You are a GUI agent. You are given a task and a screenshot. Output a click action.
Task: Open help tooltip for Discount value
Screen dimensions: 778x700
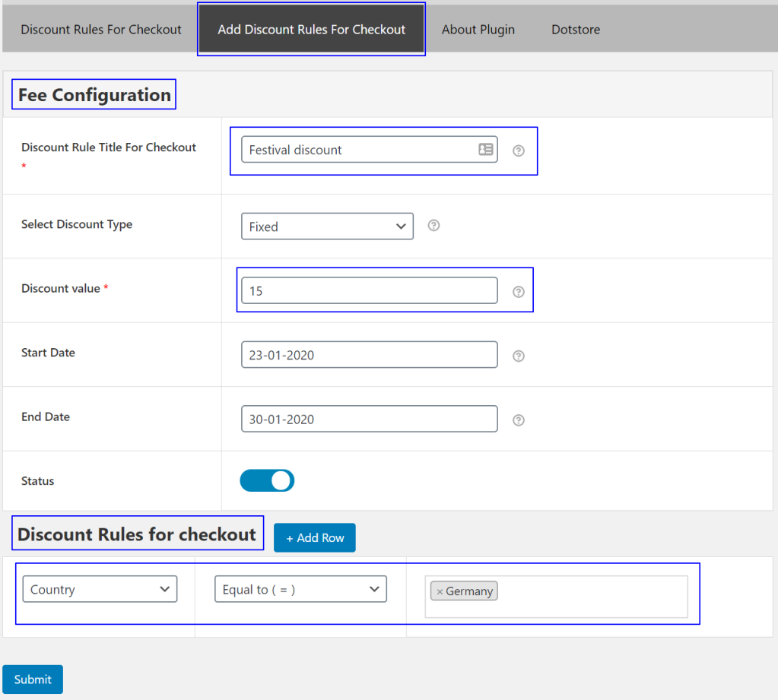click(x=518, y=292)
